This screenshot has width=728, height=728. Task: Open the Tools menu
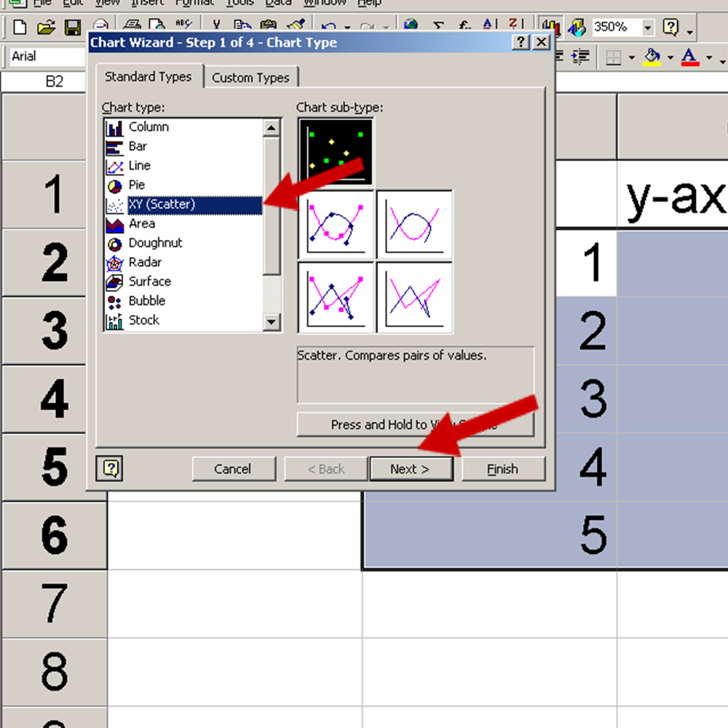tap(240, 3)
